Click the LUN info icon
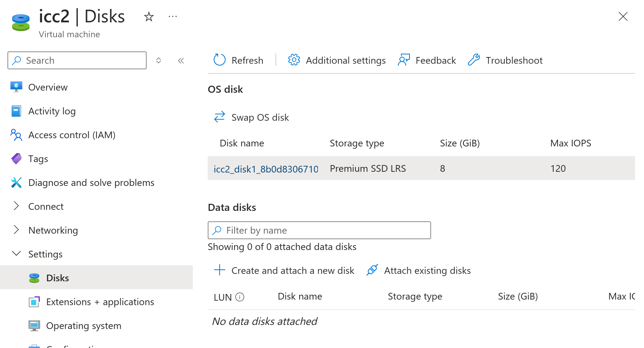The image size is (644, 348). click(x=240, y=297)
